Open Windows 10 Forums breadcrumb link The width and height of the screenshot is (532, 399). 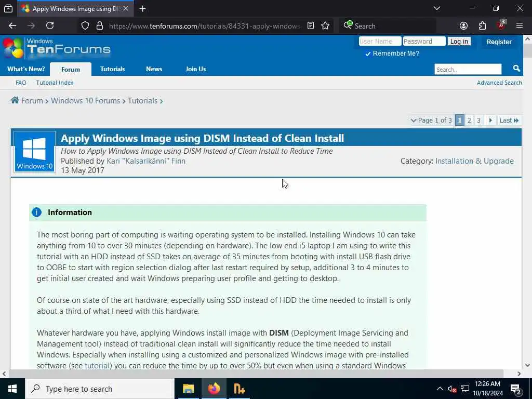86,101
